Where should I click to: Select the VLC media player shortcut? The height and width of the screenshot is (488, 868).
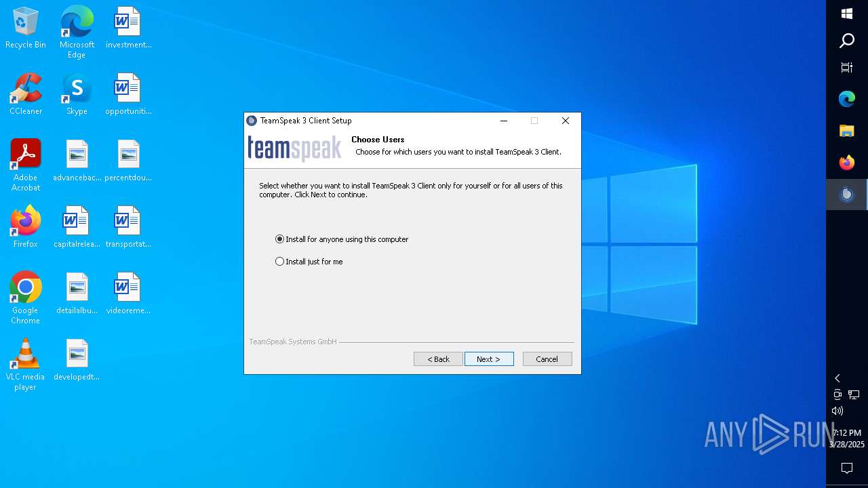(x=26, y=365)
